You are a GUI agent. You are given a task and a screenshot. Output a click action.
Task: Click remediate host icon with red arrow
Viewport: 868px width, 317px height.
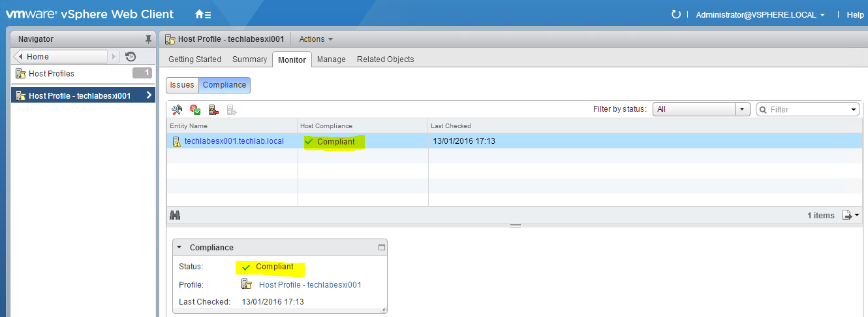[x=213, y=110]
